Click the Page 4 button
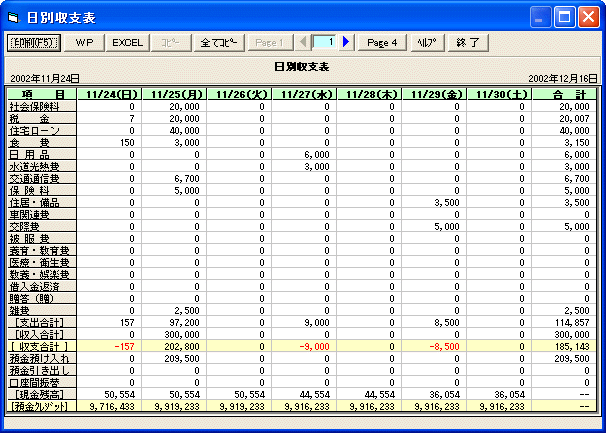 click(x=382, y=43)
